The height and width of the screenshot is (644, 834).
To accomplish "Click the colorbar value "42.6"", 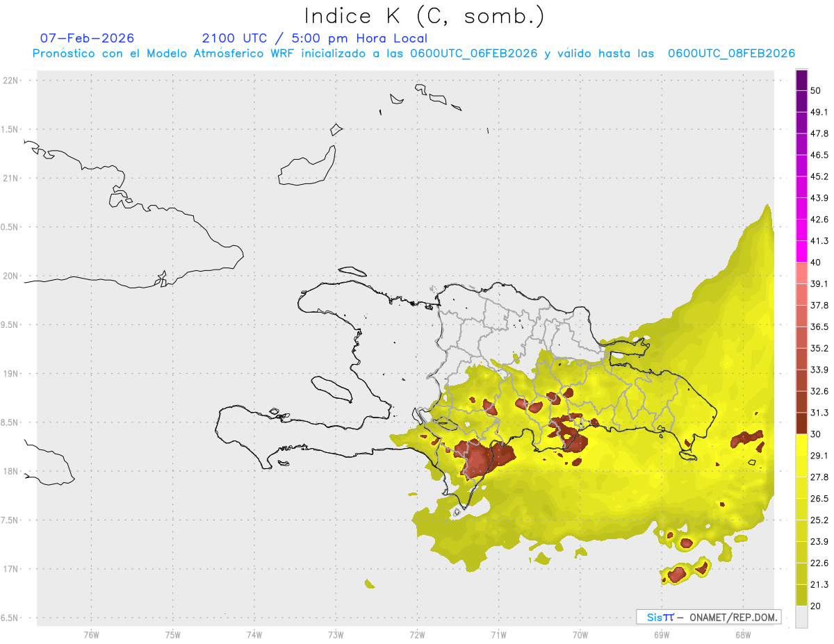I will coord(819,220).
